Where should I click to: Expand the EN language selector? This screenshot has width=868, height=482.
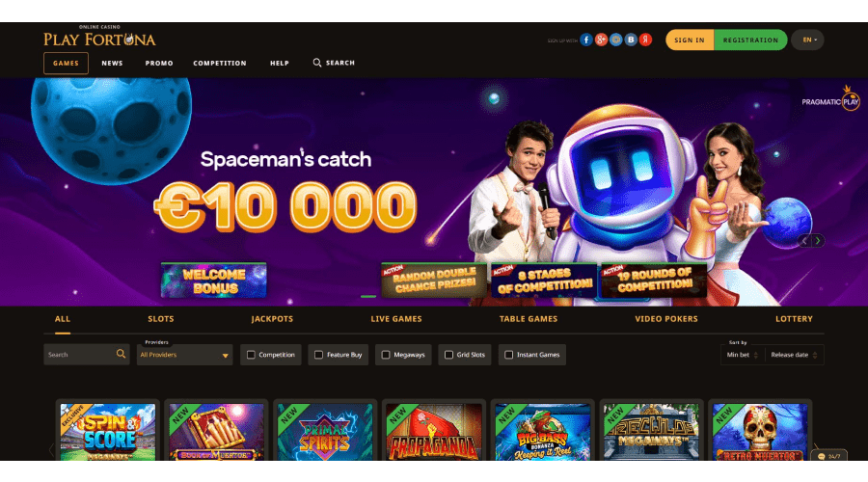[x=807, y=40]
